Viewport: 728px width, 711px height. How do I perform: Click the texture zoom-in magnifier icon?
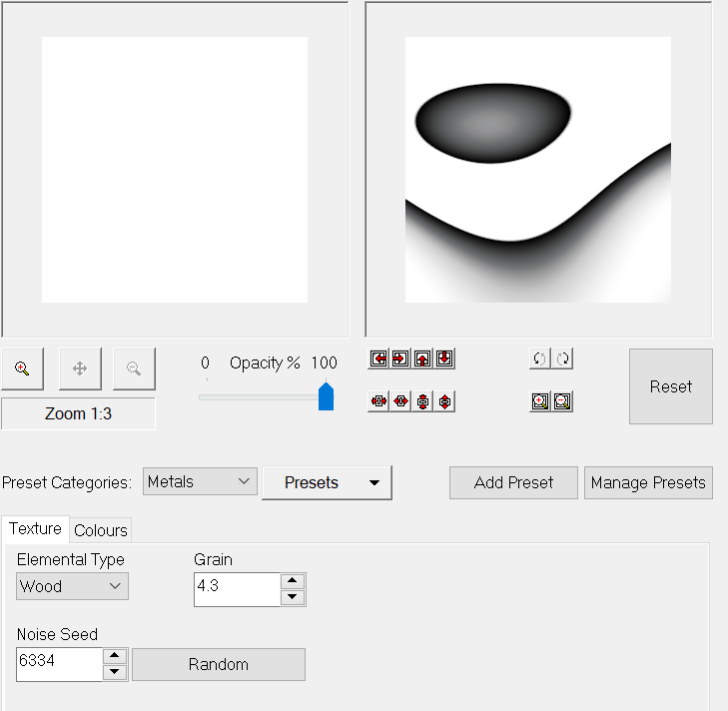(540, 401)
